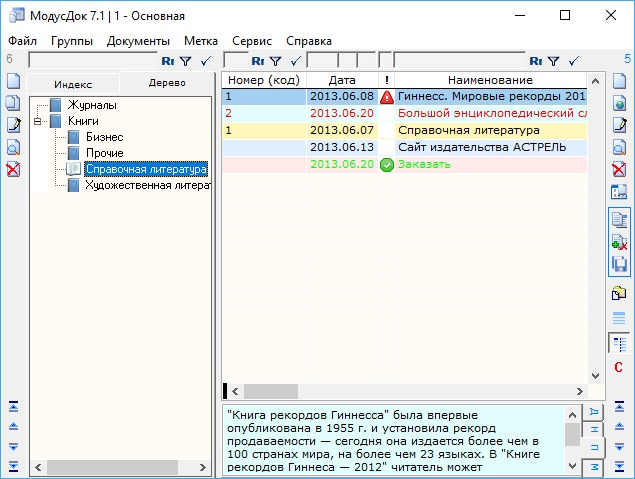The width and height of the screenshot is (635, 479).
Task: Click the search magnifier icon in left toolbar
Action: click(x=13, y=147)
